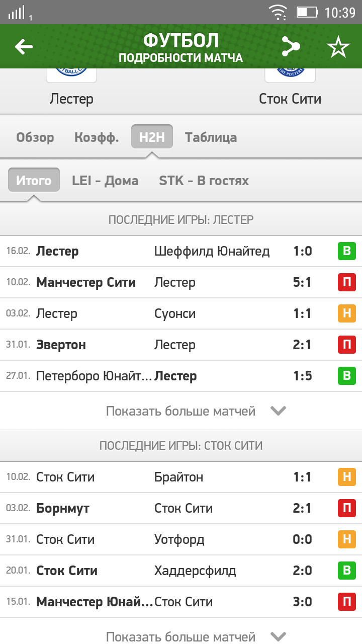Select the STK - В гостях filter
The width and height of the screenshot is (362, 644).
204,181
